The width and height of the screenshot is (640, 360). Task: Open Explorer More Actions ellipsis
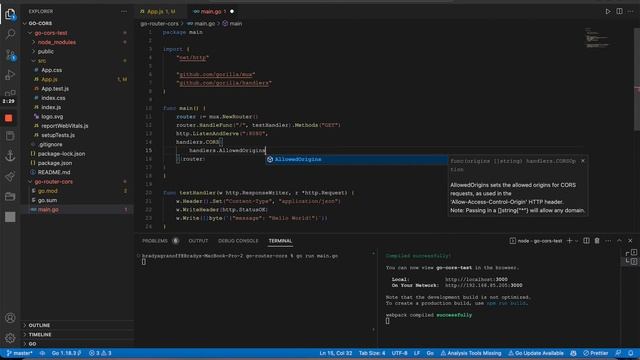(x=124, y=11)
